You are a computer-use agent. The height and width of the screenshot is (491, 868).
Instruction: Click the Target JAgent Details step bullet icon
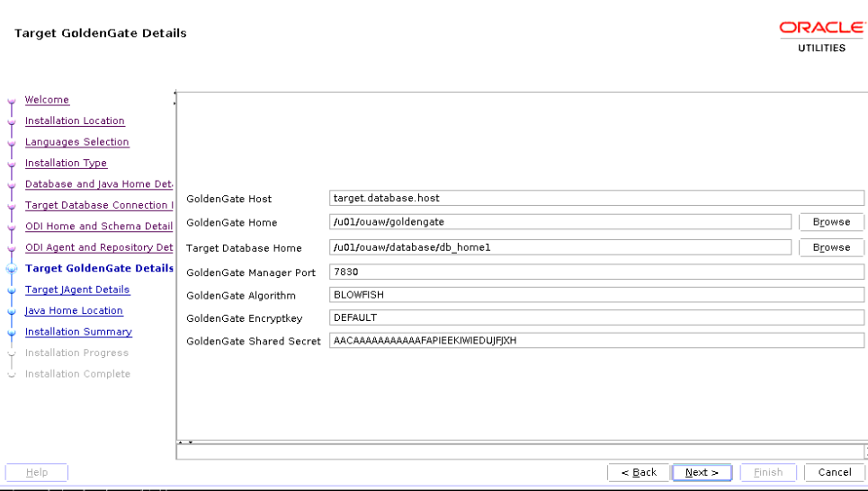[12, 290]
